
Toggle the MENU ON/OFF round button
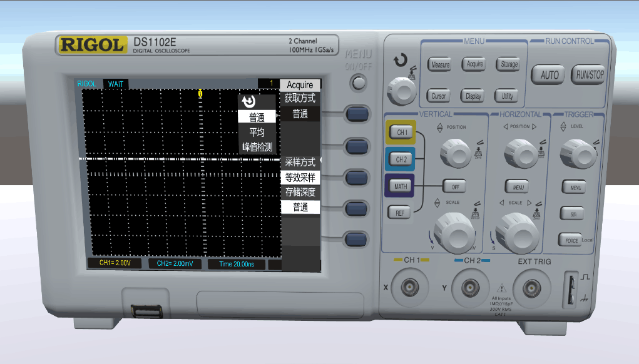(x=358, y=83)
